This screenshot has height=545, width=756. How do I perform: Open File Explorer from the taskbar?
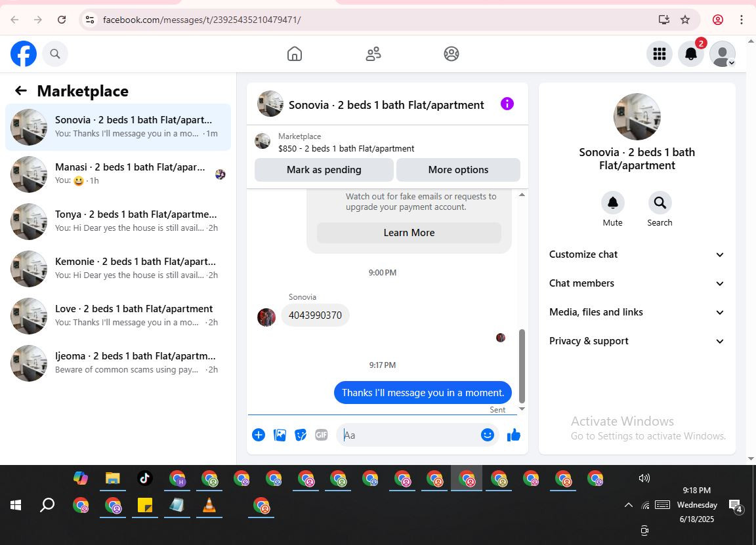tap(112, 478)
